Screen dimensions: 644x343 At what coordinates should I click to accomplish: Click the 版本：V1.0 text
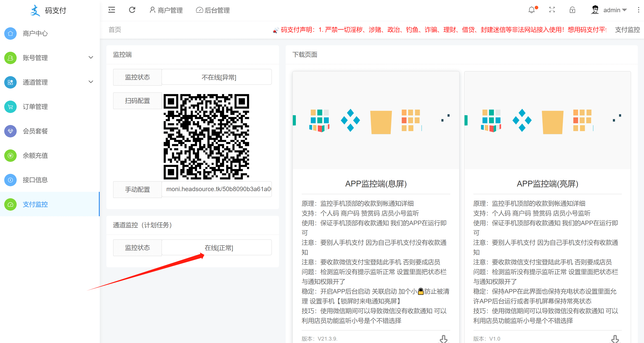pyautogui.click(x=486, y=339)
